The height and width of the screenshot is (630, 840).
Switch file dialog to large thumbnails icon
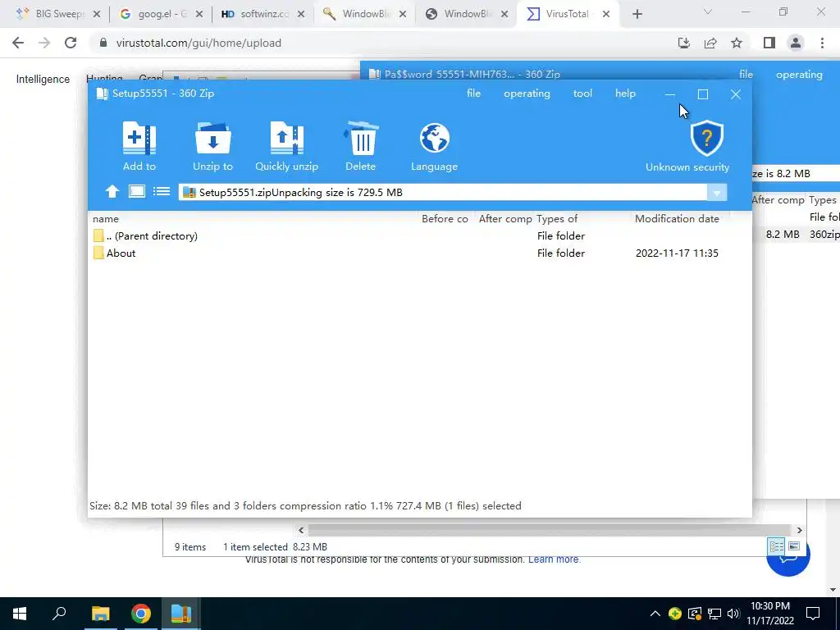point(794,546)
